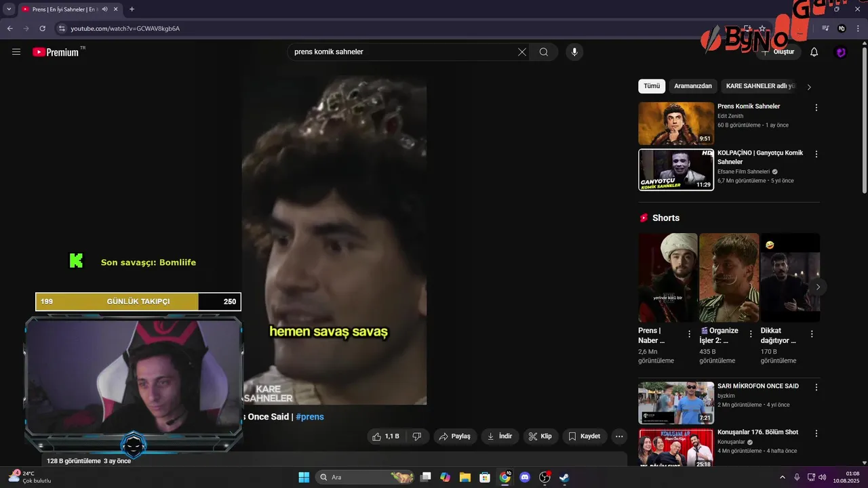Open options for Organize İşler short
The image size is (868, 488).
(751, 334)
